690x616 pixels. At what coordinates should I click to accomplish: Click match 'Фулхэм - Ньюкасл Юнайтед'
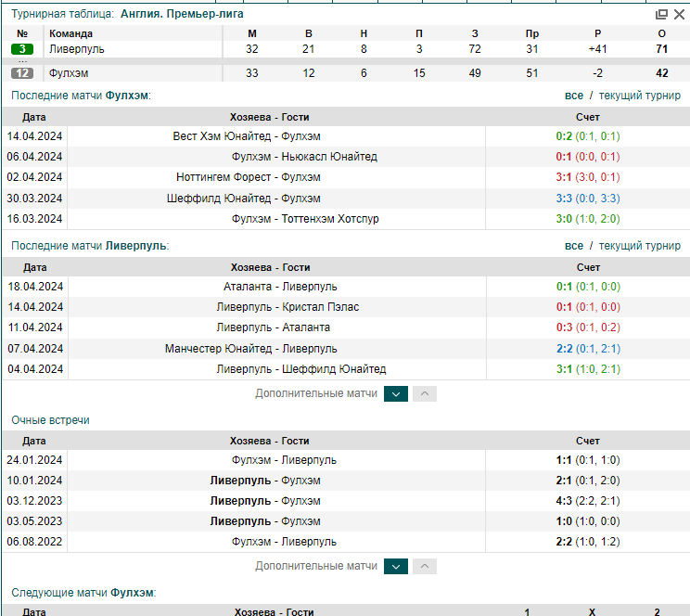[304, 157]
